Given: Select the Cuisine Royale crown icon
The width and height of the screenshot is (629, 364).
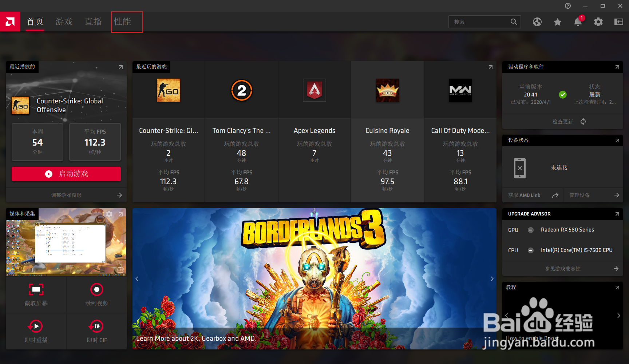Looking at the screenshot, I should click(x=387, y=90).
